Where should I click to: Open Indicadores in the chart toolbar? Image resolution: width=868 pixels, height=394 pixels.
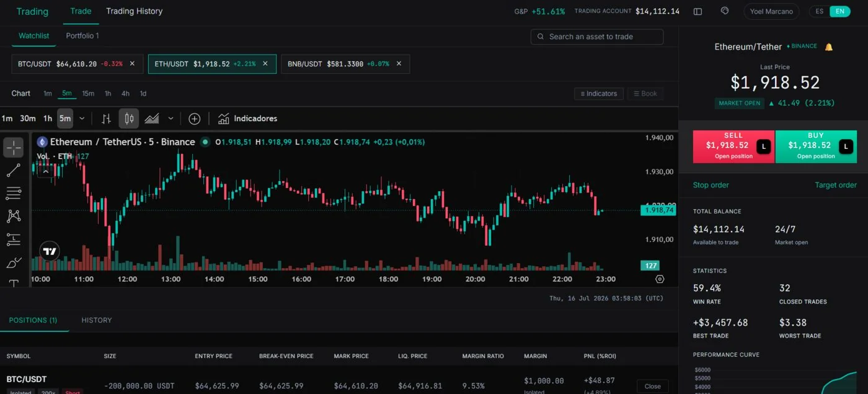tap(247, 119)
